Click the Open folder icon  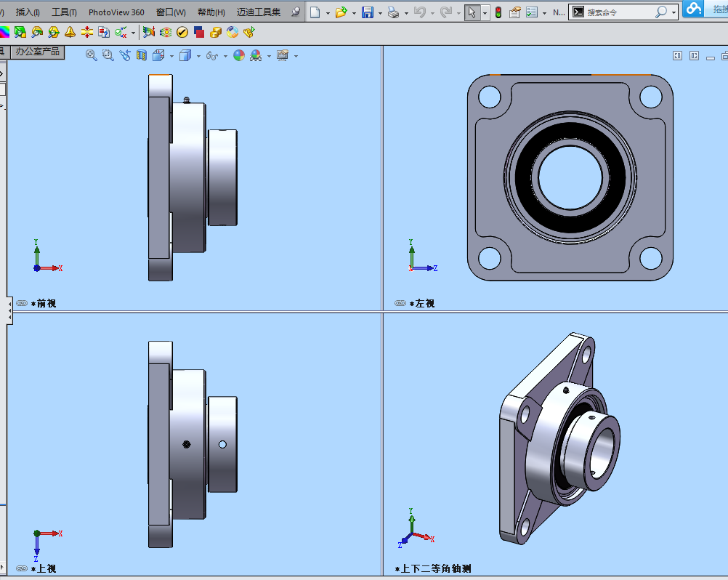341,12
